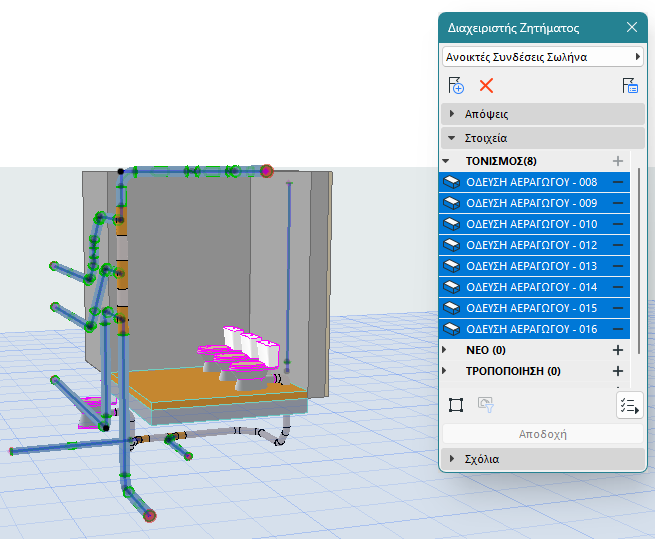Open the checklist options icon button
655x539 pixels.
(629, 405)
